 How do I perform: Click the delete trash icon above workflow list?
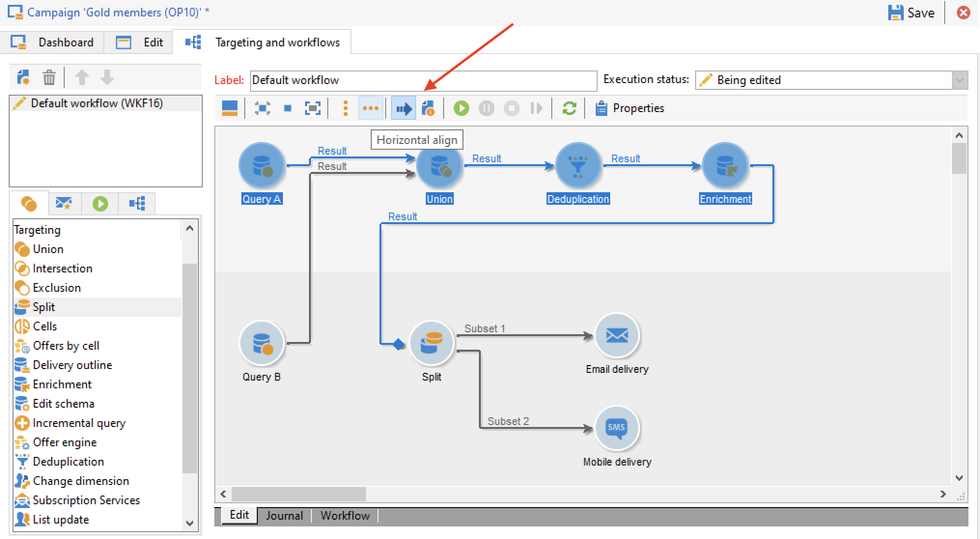pyautogui.click(x=49, y=77)
